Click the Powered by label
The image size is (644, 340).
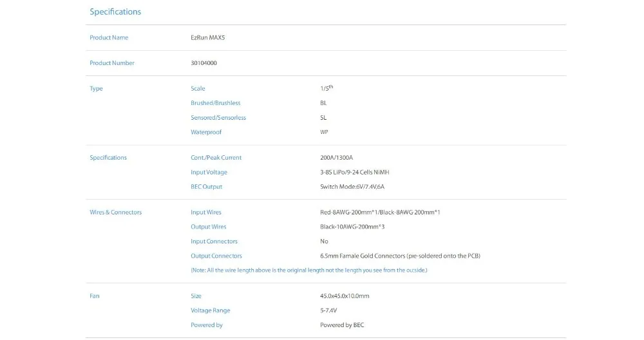(x=207, y=325)
